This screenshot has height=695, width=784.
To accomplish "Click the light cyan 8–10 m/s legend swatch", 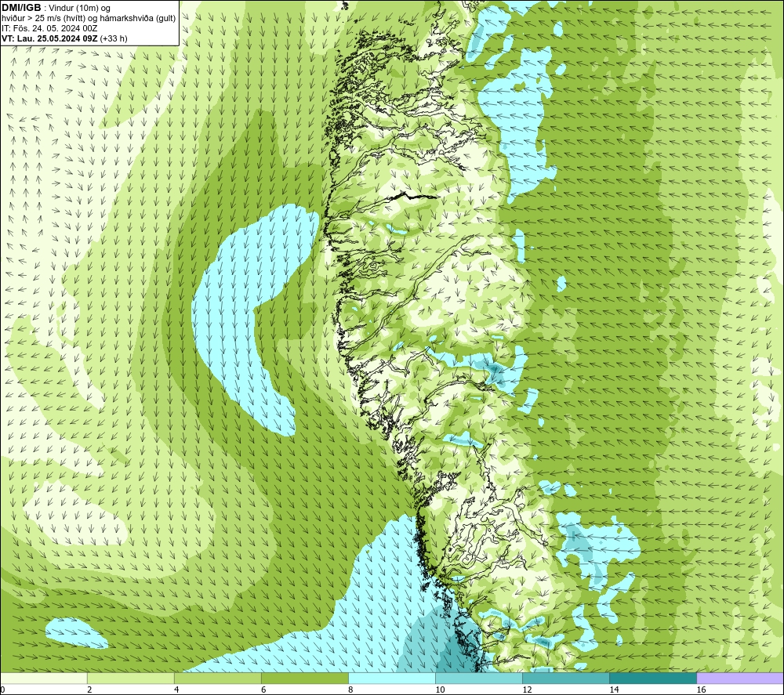I will click(391, 679).
